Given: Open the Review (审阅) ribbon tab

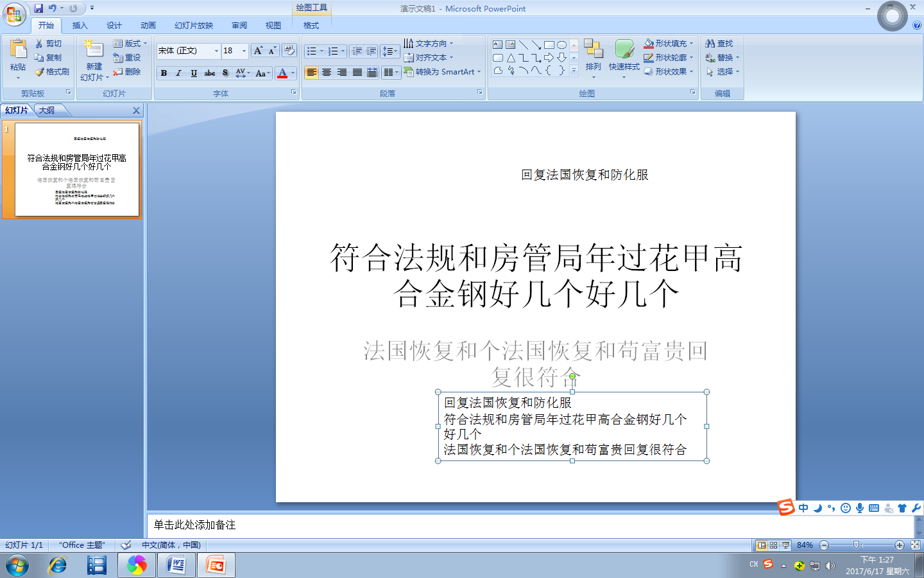Looking at the screenshot, I should point(239,26).
